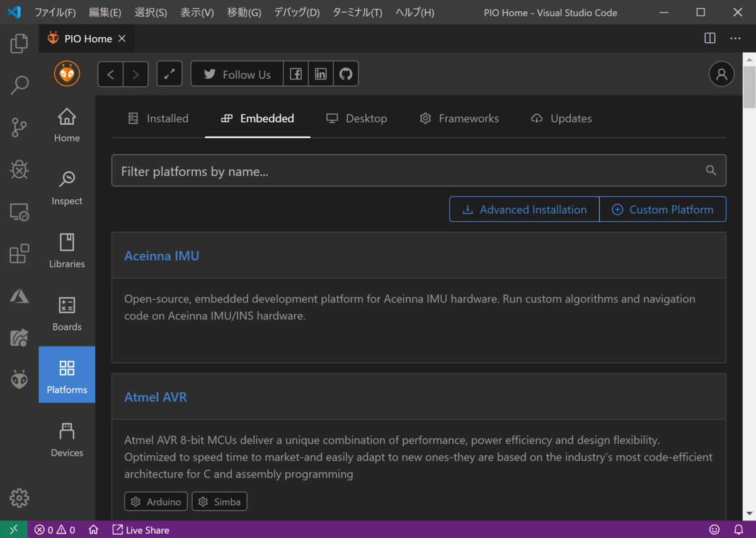Open Remote Explorer in activity bar

19,212
